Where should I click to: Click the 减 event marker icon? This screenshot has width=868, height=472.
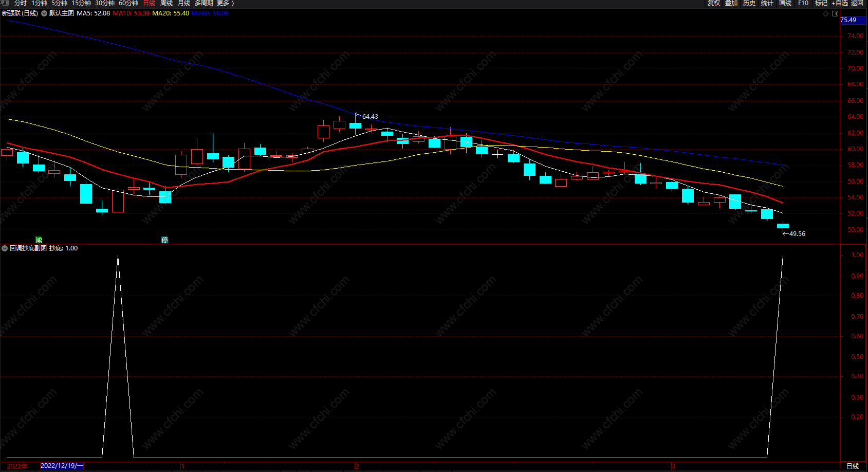(x=39, y=240)
